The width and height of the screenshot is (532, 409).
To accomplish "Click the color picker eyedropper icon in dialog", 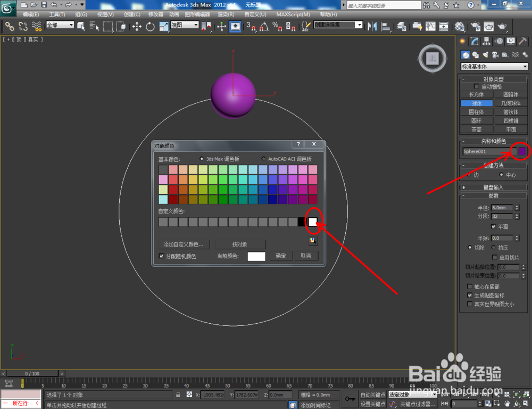I will (312, 241).
